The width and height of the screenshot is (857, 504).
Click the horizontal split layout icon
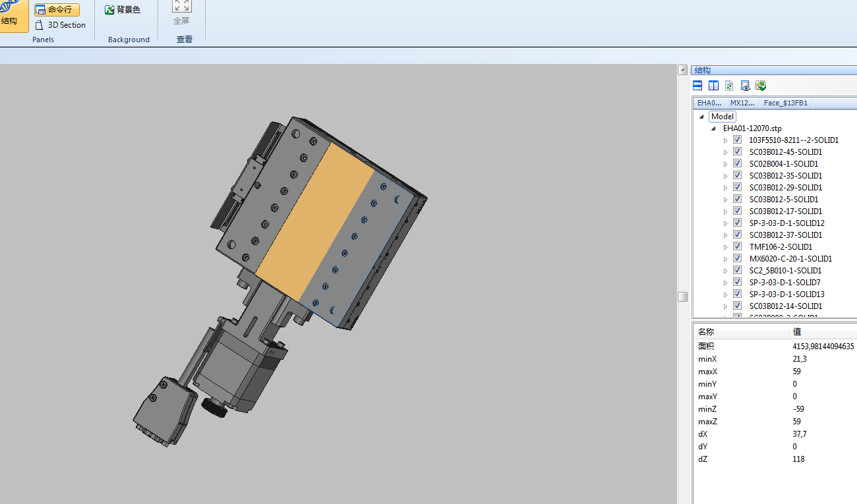pyautogui.click(x=697, y=86)
